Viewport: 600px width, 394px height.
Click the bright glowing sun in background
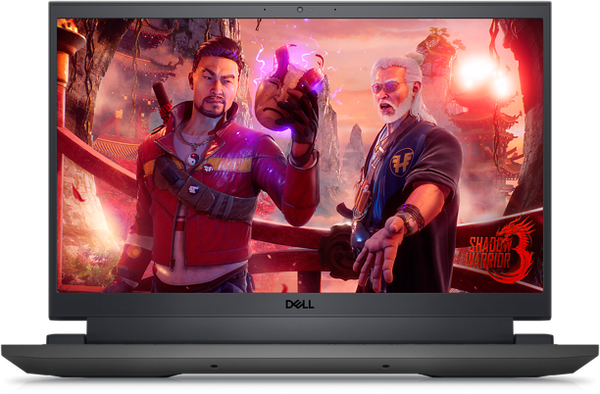point(483,77)
